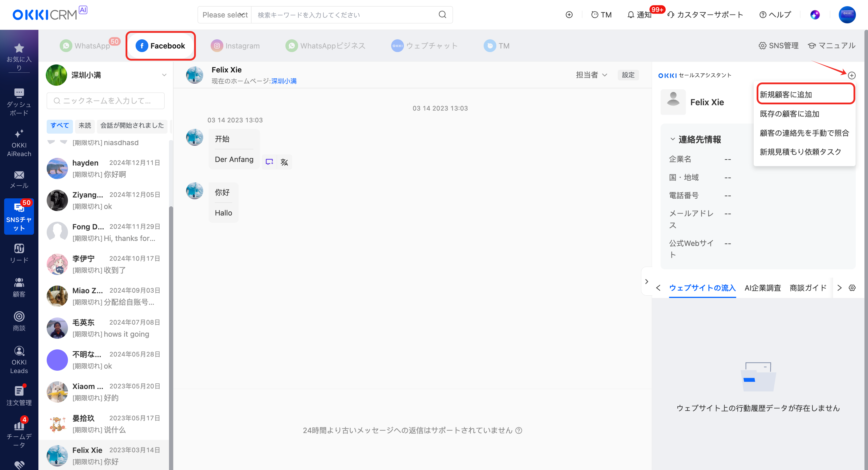Click the reply-suggestion icon beside Der Anfang

[269, 162]
